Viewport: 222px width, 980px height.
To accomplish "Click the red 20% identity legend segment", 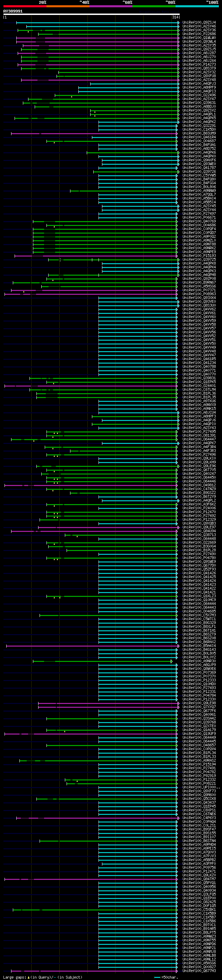I will coord(25,6).
